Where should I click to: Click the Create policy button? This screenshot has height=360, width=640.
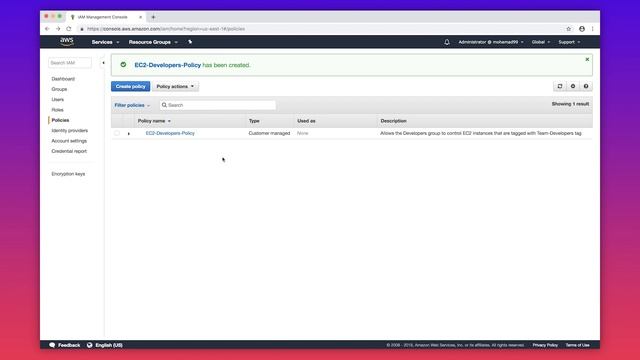(x=131, y=86)
